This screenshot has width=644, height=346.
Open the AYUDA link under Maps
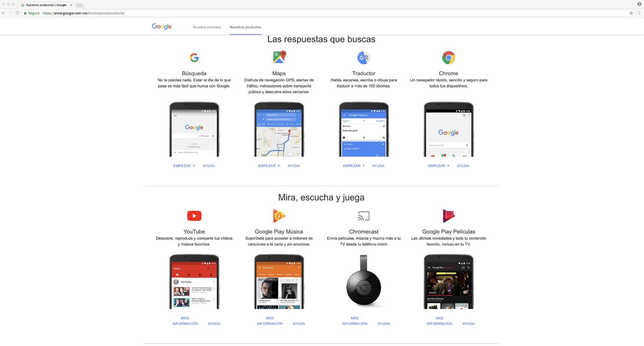tap(293, 166)
